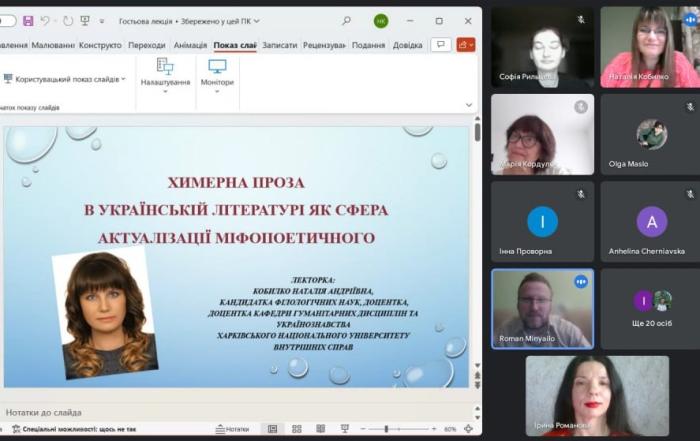Image resolution: width=700 pixels, height=441 pixels.
Task: Click the purple Save icon in title bar
Action: [x=28, y=21]
